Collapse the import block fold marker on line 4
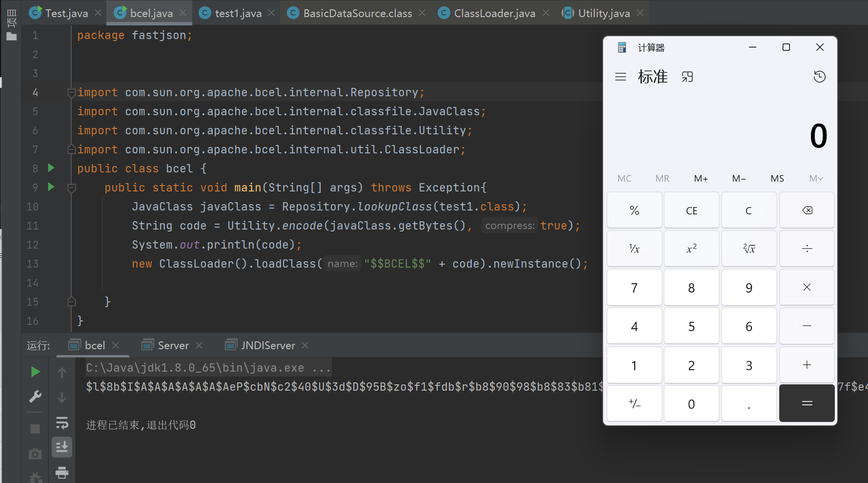This screenshot has width=868, height=483. click(71, 92)
